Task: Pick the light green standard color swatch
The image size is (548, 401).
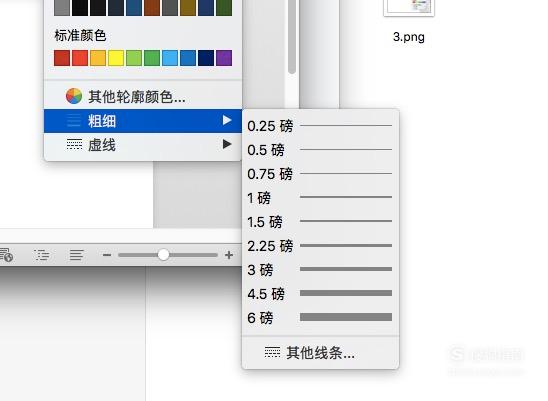Action: coord(134,58)
